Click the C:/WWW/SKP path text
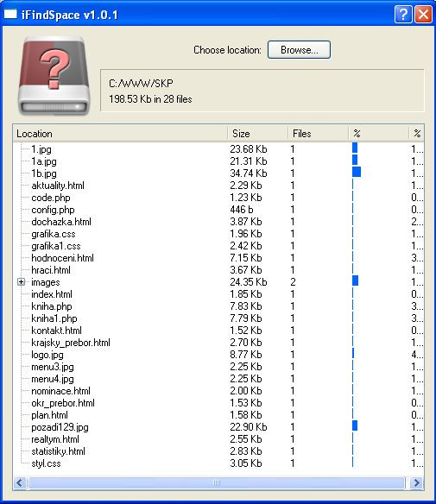 141,84
